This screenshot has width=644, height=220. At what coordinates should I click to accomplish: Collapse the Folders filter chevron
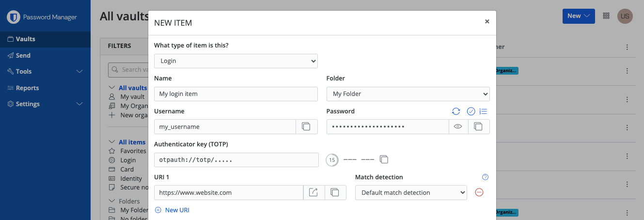(x=111, y=201)
